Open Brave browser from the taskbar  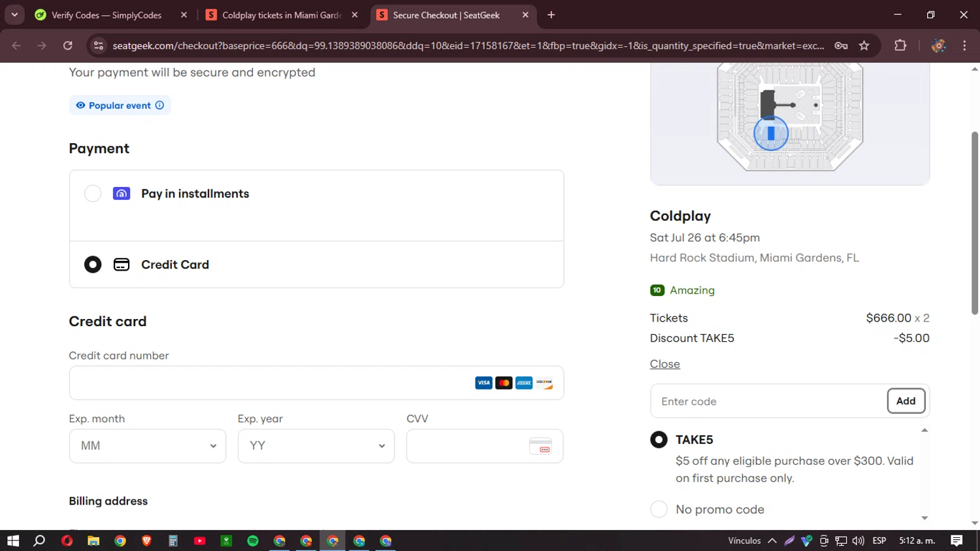146,541
